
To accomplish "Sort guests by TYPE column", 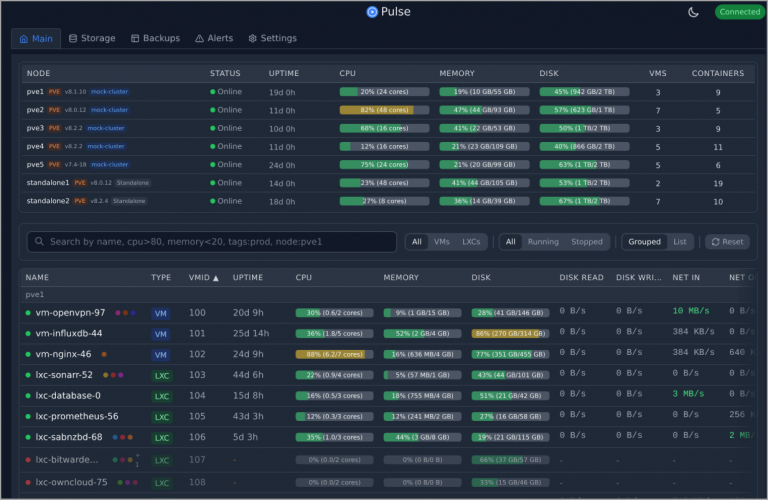I will [x=161, y=278].
